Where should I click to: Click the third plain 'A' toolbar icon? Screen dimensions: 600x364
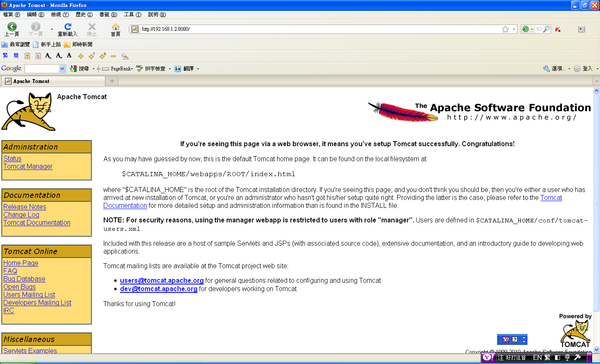coord(69,55)
